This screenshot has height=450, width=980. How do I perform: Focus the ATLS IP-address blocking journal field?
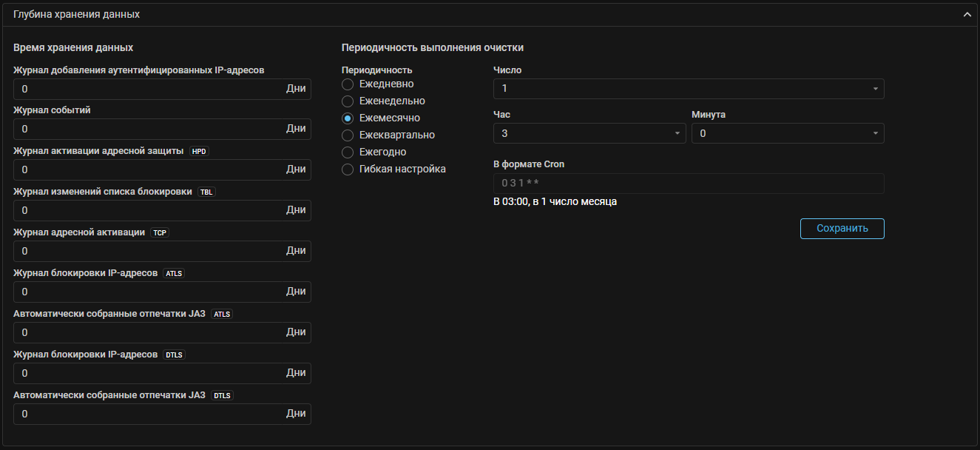(x=148, y=292)
